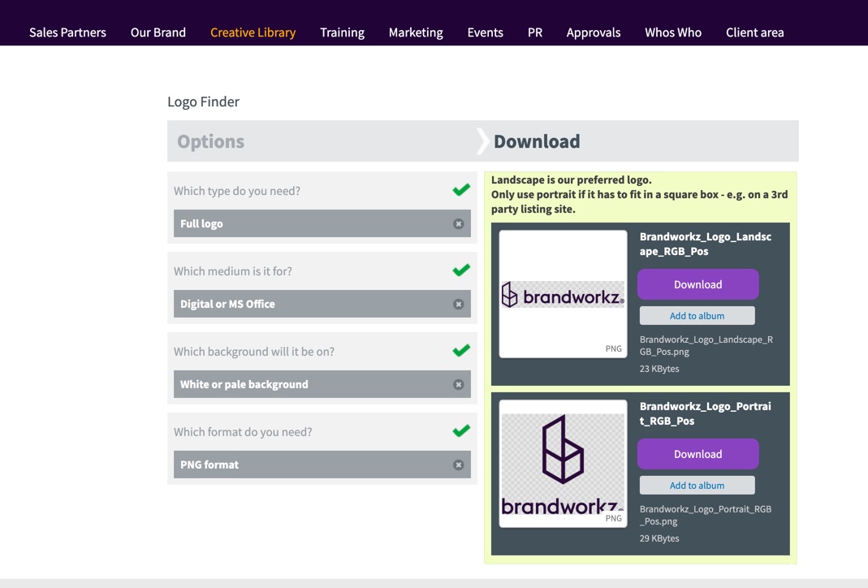Image resolution: width=868 pixels, height=588 pixels.
Task: Open the Sales Partners menu
Action: [67, 32]
